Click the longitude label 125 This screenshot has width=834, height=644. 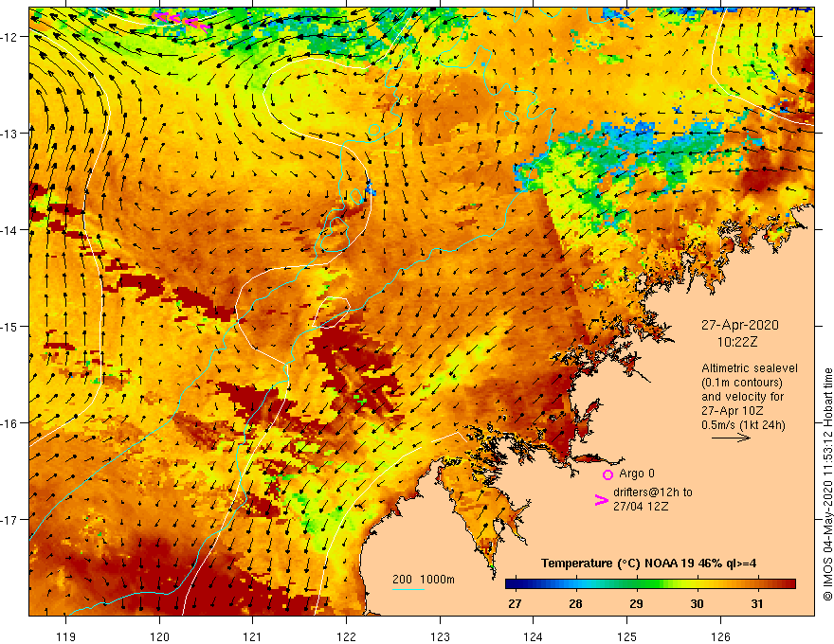626,636
